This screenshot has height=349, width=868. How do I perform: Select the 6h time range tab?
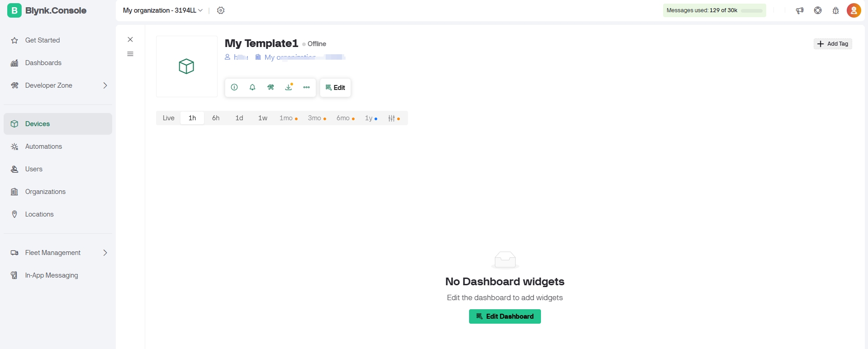click(216, 118)
